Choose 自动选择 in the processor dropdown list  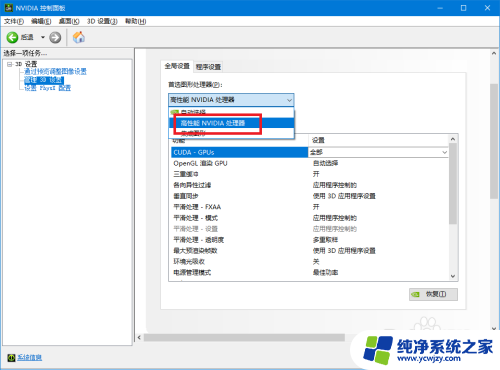click(231, 112)
